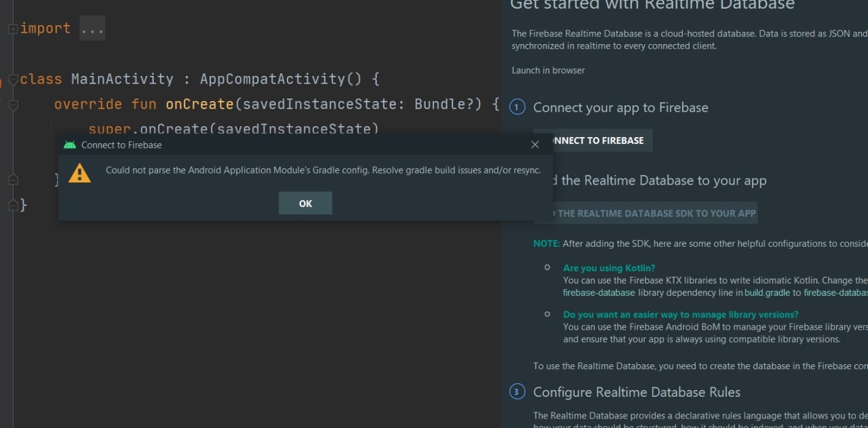Click the warning triangle icon in dialog

(x=80, y=173)
